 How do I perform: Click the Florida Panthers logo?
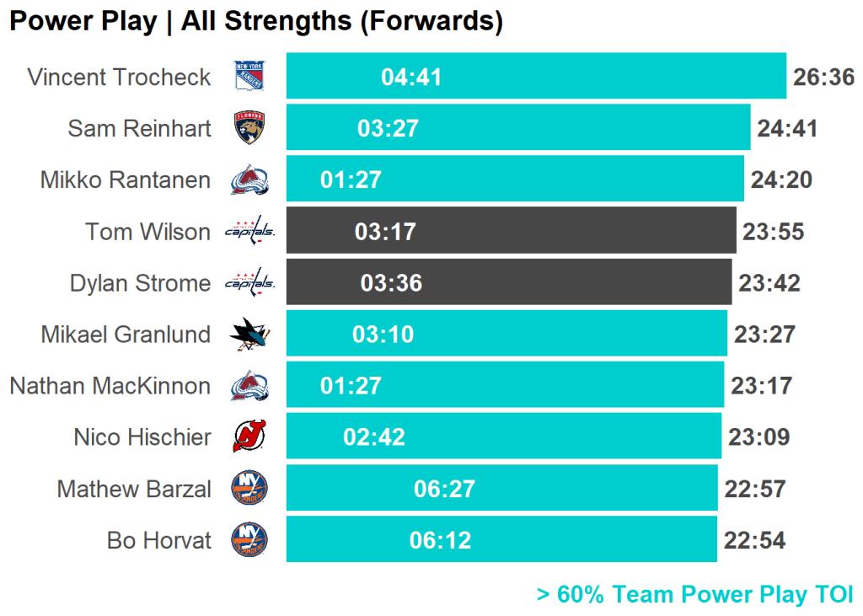pyautogui.click(x=249, y=128)
